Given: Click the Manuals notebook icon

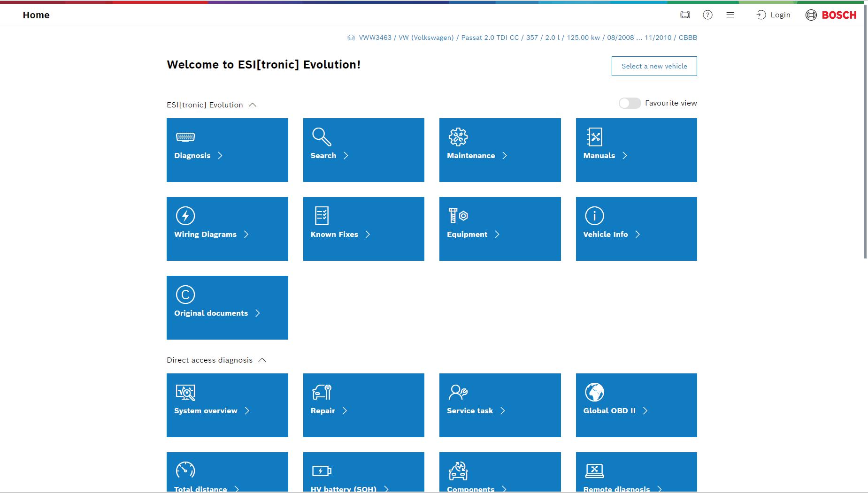Looking at the screenshot, I should (594, 137).
